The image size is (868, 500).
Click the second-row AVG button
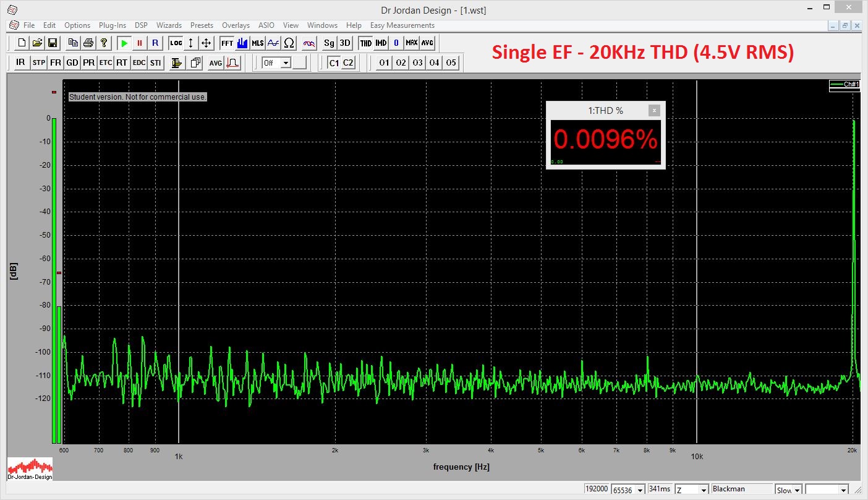coord(215,62)
